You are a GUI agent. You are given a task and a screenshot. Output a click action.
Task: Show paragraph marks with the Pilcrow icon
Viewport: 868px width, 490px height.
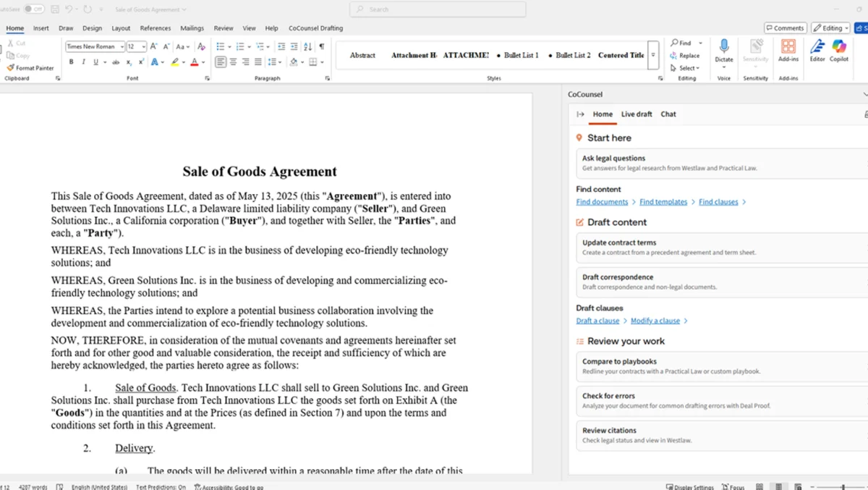point(323,46)
